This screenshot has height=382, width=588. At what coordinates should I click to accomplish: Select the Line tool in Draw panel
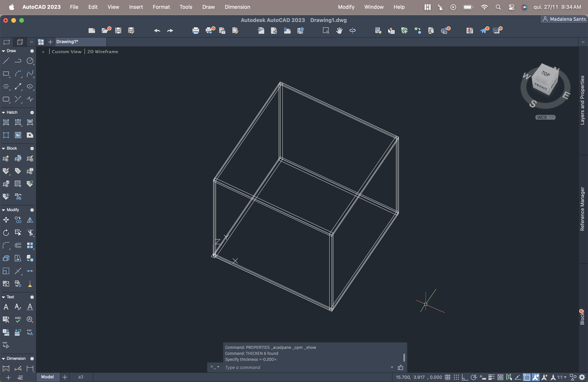6,61
